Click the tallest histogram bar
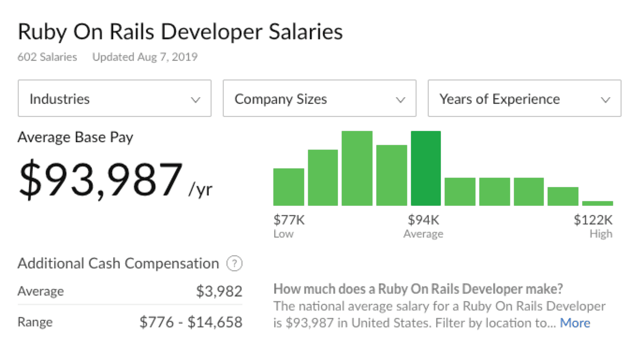Screen dimensions: 644x347 point(357,168)
